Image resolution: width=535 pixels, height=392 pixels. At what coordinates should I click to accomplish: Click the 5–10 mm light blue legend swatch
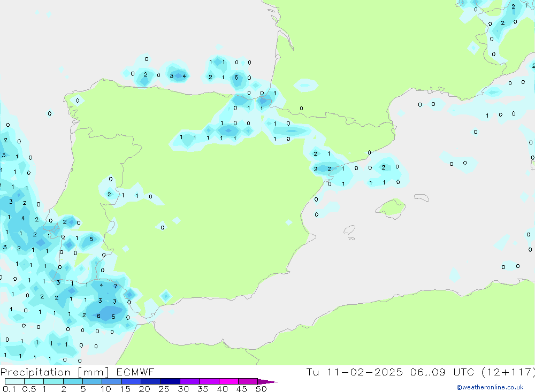coord(92,381)
